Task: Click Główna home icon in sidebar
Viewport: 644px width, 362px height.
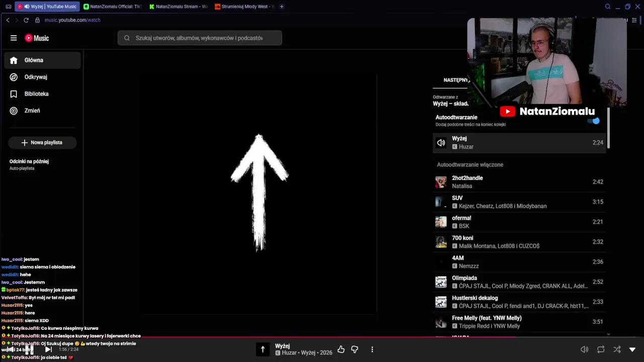Action: [14, 60]
